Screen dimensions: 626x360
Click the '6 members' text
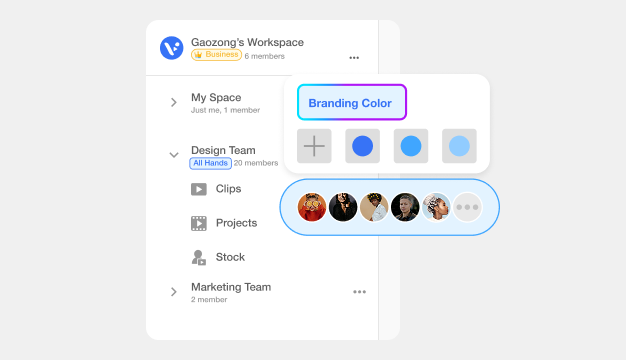pyautogui.click(x=265, y=56)
